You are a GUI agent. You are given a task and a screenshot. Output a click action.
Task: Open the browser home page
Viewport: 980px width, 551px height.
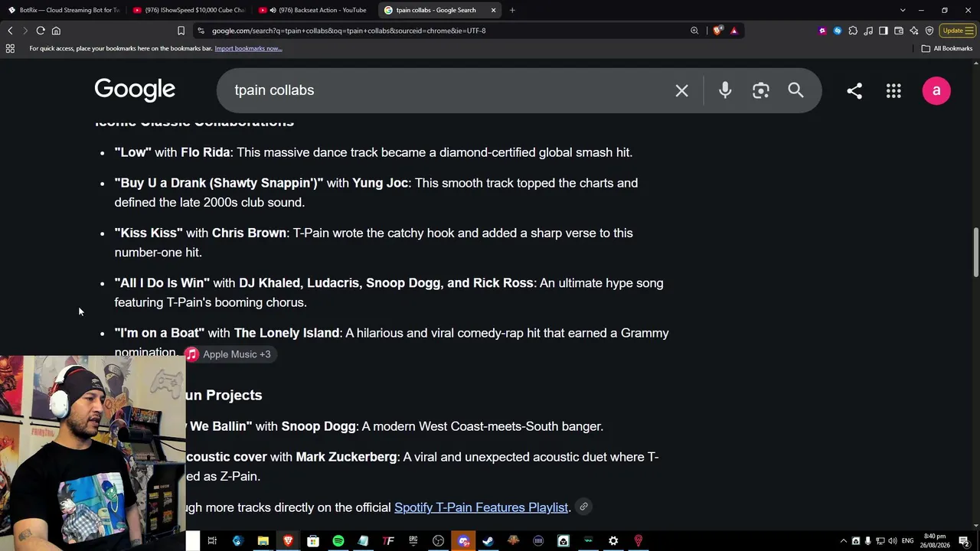click(56, 31)
